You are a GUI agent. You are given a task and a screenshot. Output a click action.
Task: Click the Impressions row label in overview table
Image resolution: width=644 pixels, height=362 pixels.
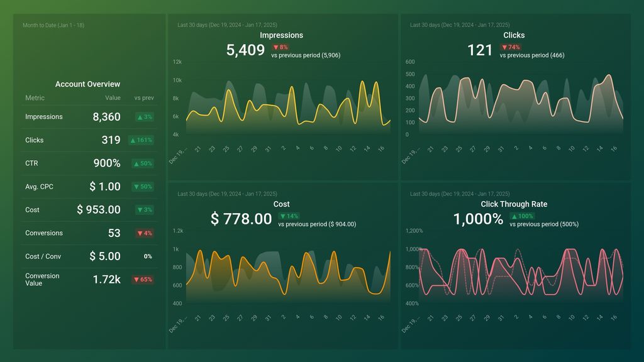point(44,117)
